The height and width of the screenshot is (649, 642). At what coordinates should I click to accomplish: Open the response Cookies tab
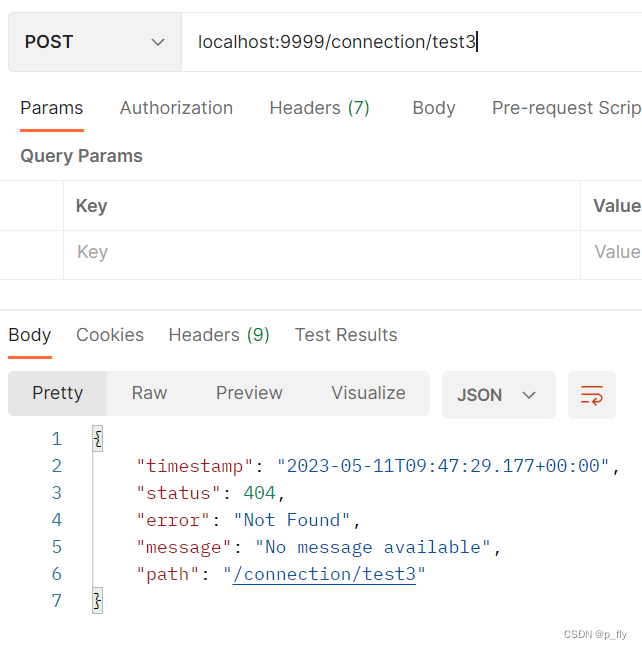[x=110, y=335]
